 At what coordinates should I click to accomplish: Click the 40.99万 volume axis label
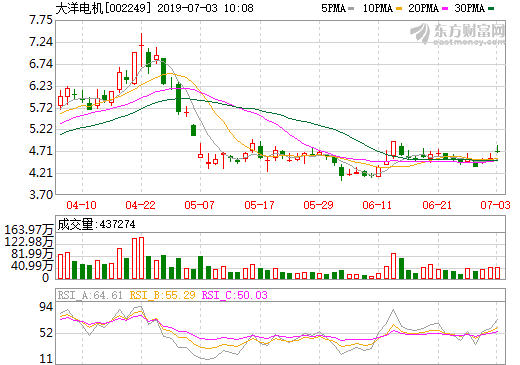[32, 266]
